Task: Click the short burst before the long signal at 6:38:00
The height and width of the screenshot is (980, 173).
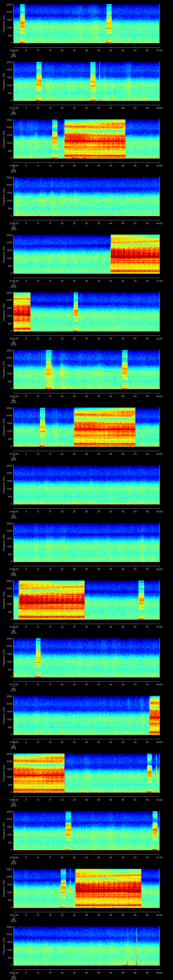Action: pos(55,139)
